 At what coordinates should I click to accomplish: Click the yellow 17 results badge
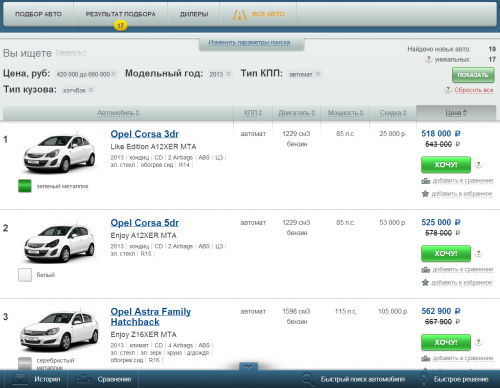[x=120, y=25]
